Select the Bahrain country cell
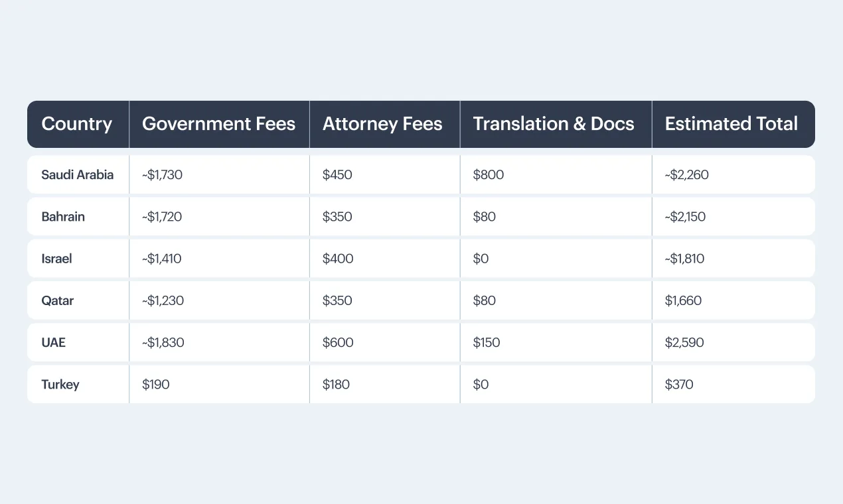Viewport: 843px width, 504px height. tap(63, 217)
